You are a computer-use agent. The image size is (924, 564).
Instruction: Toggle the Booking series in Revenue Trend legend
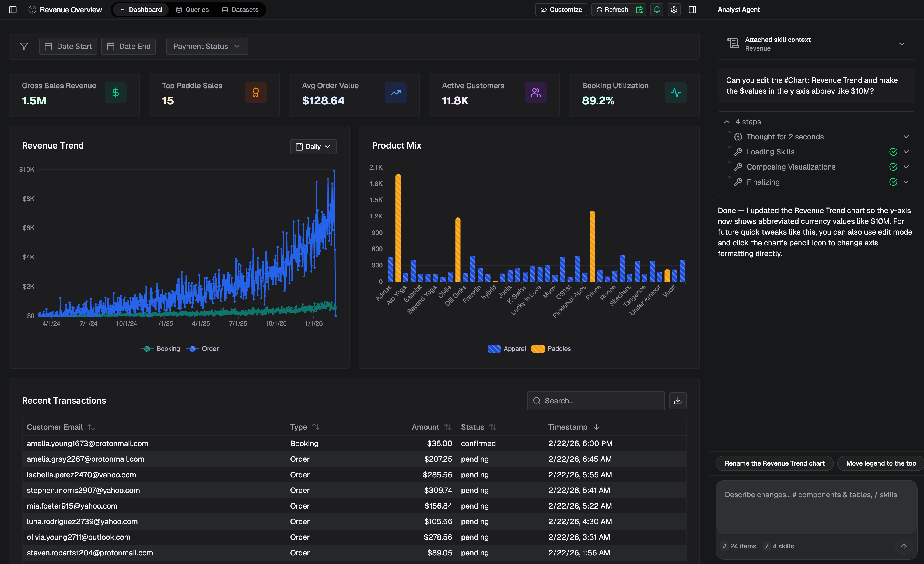[160, 348]
